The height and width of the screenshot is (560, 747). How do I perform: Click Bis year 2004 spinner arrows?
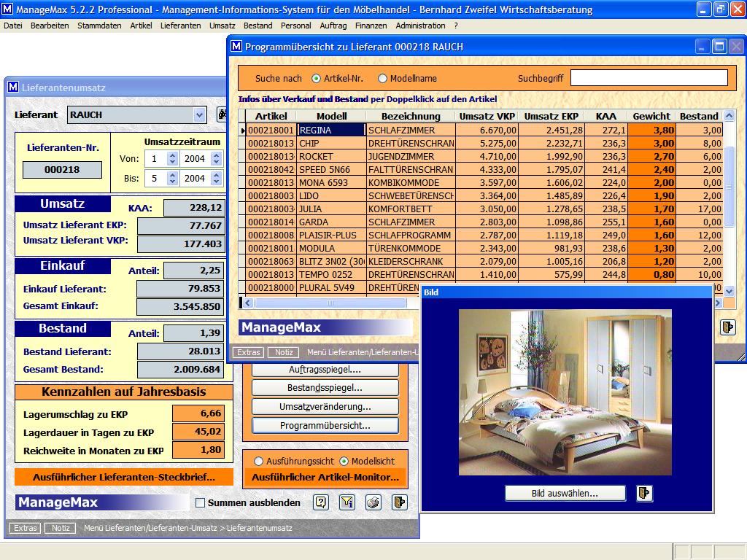tap(216, 178)
